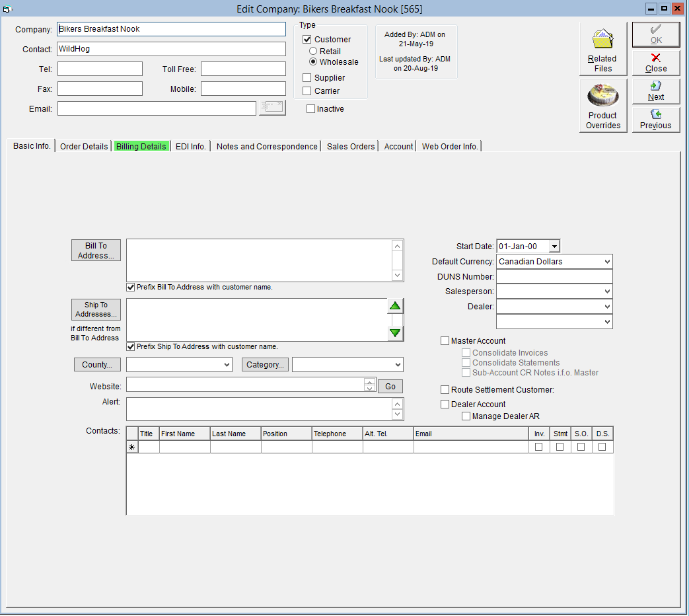Click down arrow of Alert box scrollbar

coord(397,414)
